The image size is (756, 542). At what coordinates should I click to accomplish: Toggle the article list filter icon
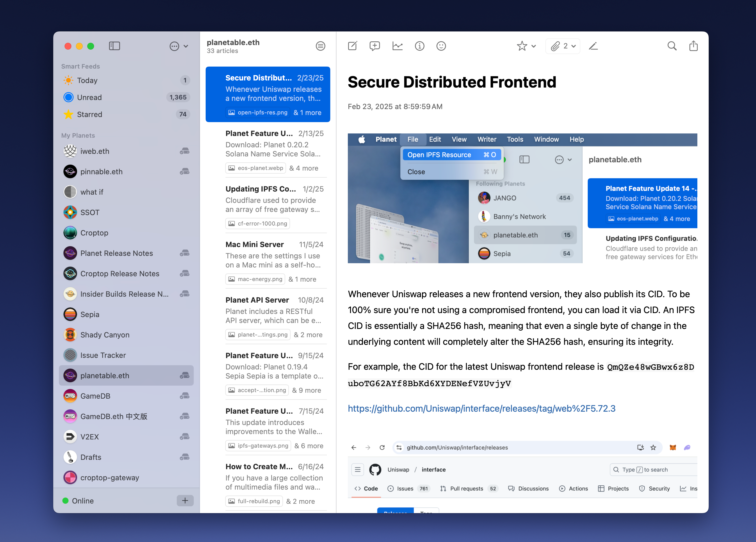pos(320,46)
